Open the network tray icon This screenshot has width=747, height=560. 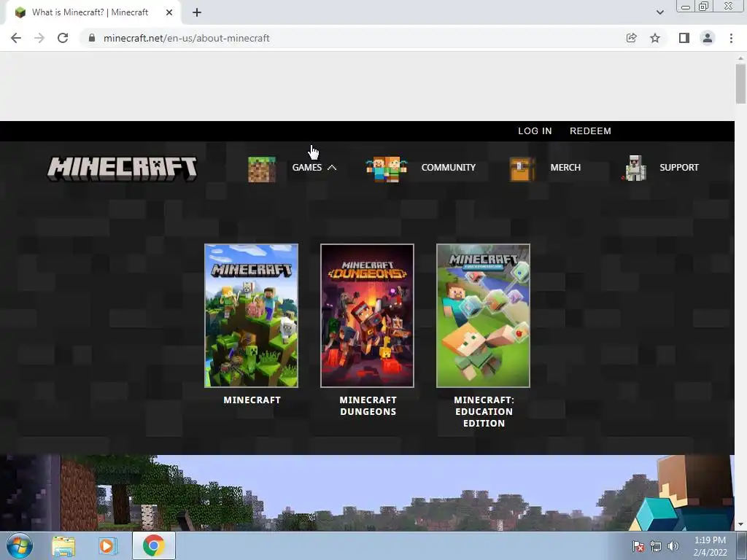point(656,546)
